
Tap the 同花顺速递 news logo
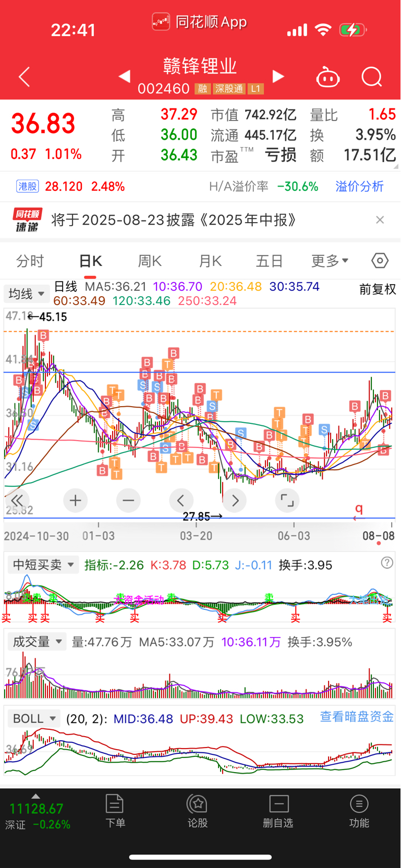[x=28, y=220]
